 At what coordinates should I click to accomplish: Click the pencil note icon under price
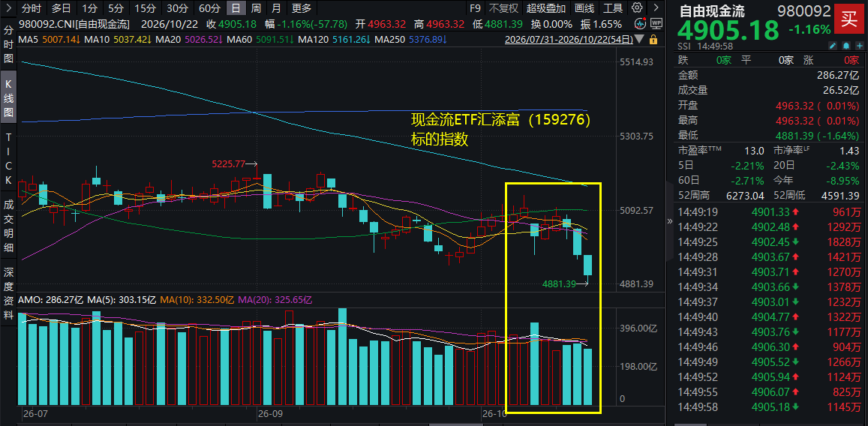click(x=833, y=45)
